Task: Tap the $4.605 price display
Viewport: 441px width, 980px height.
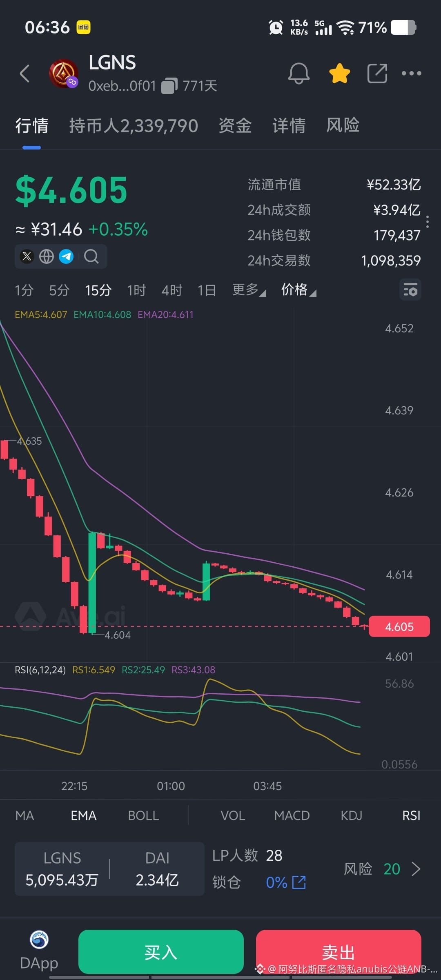Action: 71,190
